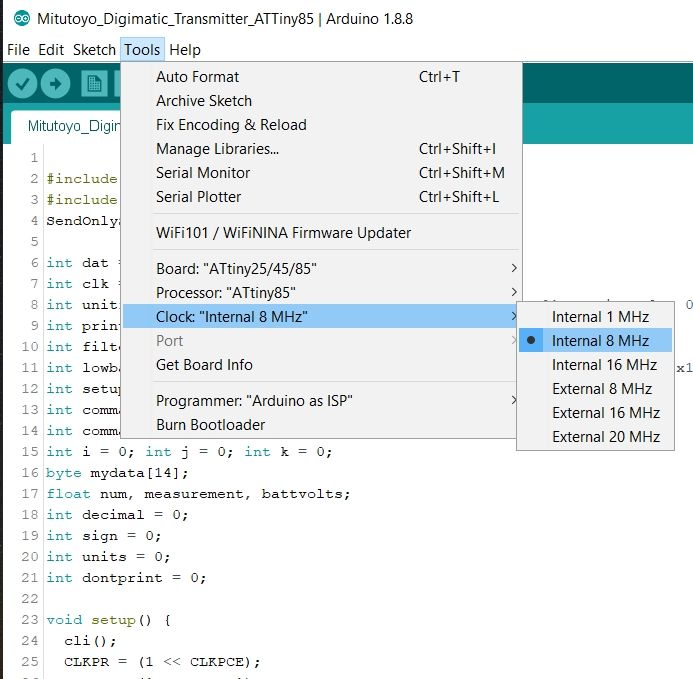Open WiFi101 / WiFiNINA Firmware Updater
The height and width of the screenshot is (679, 693).
click(x=321, y=233)
